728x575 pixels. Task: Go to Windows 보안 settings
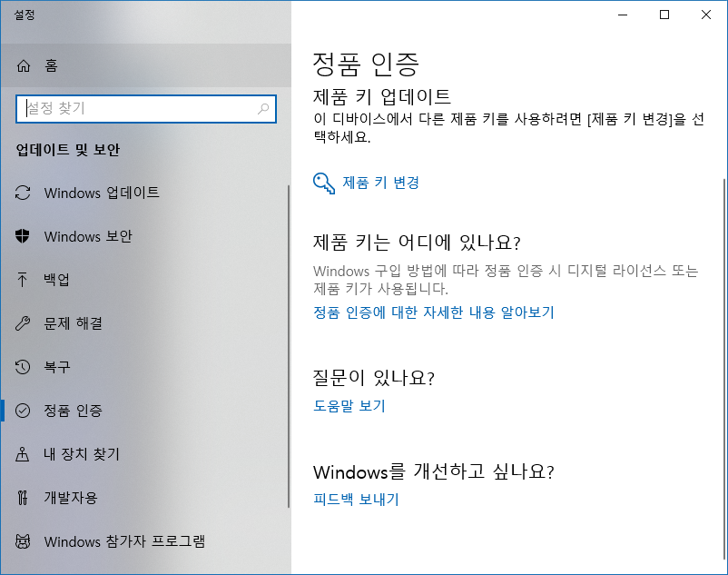(x=144, y=236)
